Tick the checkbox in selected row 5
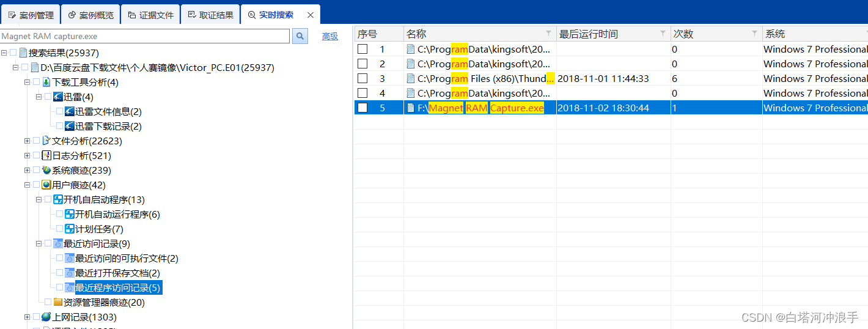 point(362,108)
